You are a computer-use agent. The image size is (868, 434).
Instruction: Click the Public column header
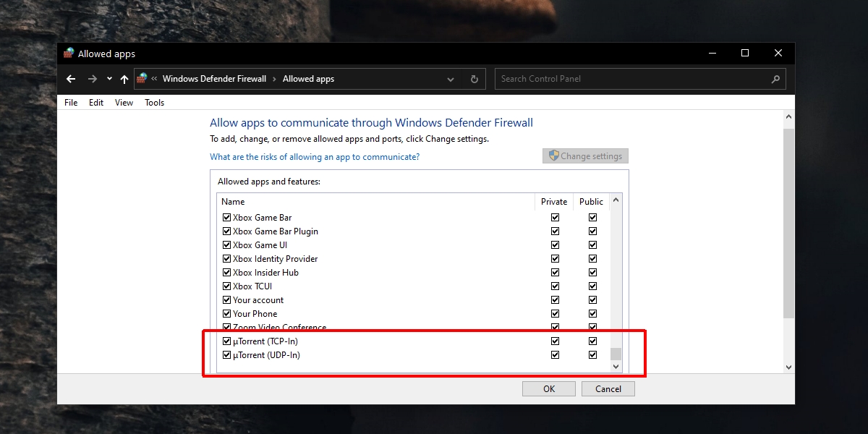coord(591,202)
